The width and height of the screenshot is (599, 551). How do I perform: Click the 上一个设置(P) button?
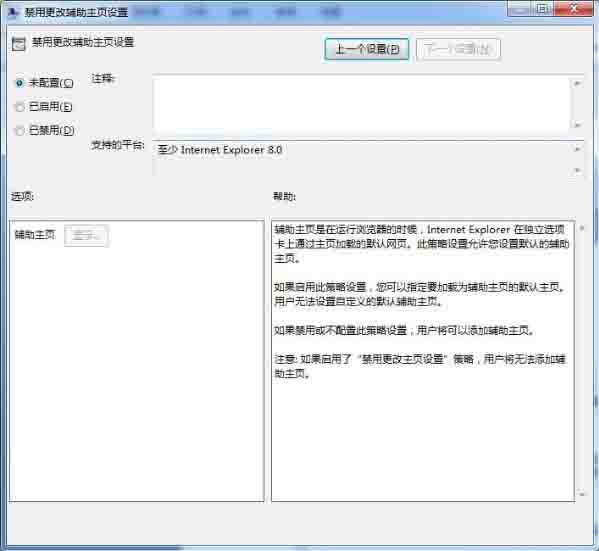(x=367, y=49)
